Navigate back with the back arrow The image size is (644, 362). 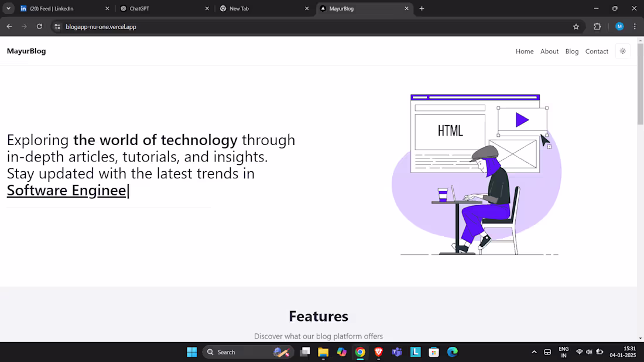(9, 26)
